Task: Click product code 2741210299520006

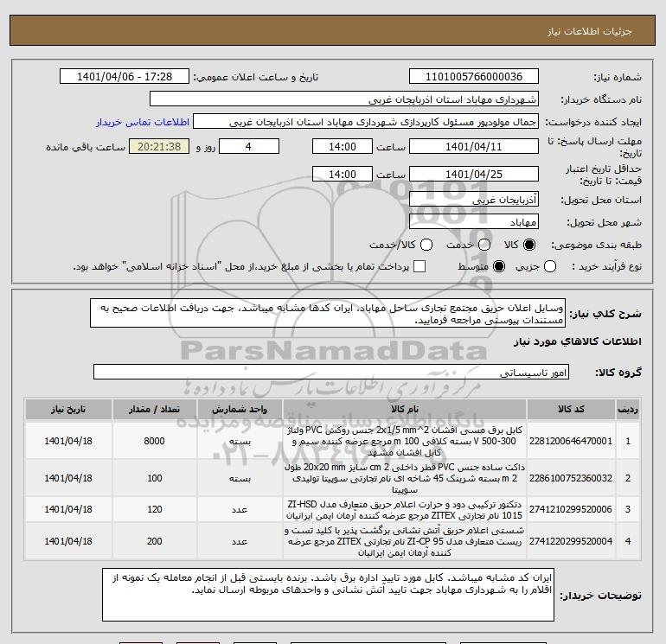Action: coord(571,509)
